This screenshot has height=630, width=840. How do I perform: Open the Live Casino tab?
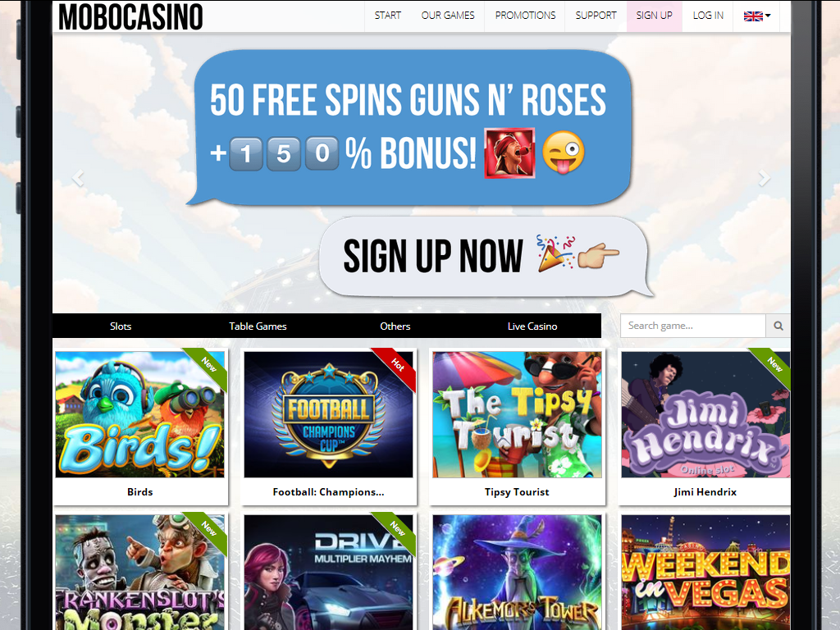[x=532, y=326]
